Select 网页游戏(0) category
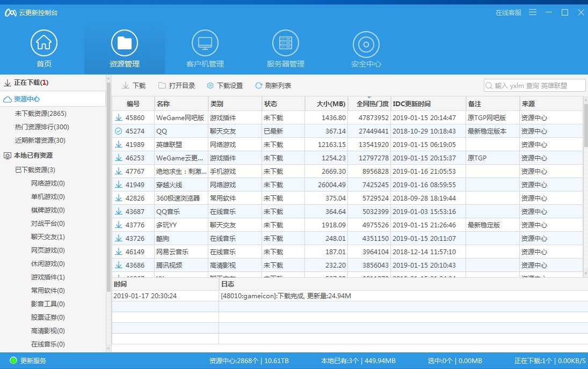 (48, 250)
